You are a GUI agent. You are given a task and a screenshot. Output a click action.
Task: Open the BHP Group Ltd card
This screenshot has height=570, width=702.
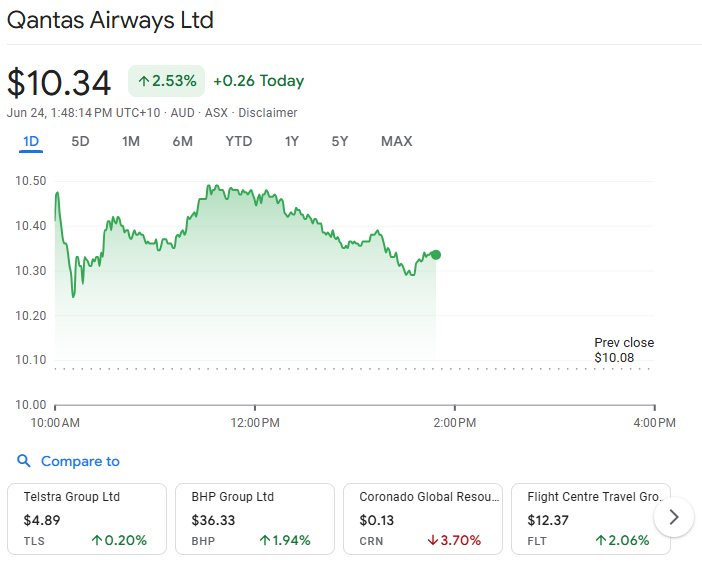pos(255,519)
